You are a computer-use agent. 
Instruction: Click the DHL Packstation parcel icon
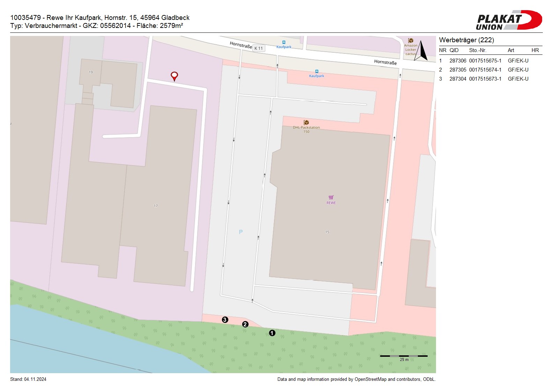pyautogui.click(x=306, y=123)
